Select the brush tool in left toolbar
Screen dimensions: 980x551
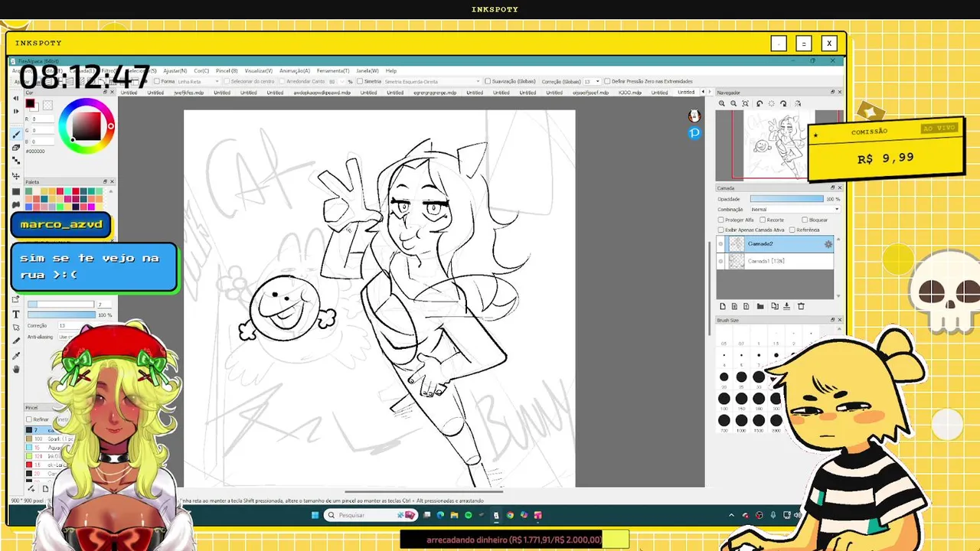click(16, 135)
